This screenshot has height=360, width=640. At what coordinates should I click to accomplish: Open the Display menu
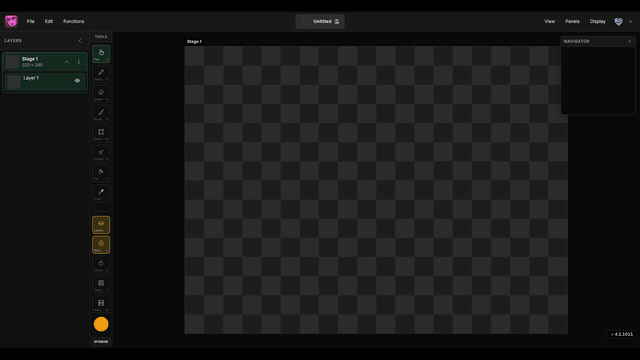tap(598, 21)
